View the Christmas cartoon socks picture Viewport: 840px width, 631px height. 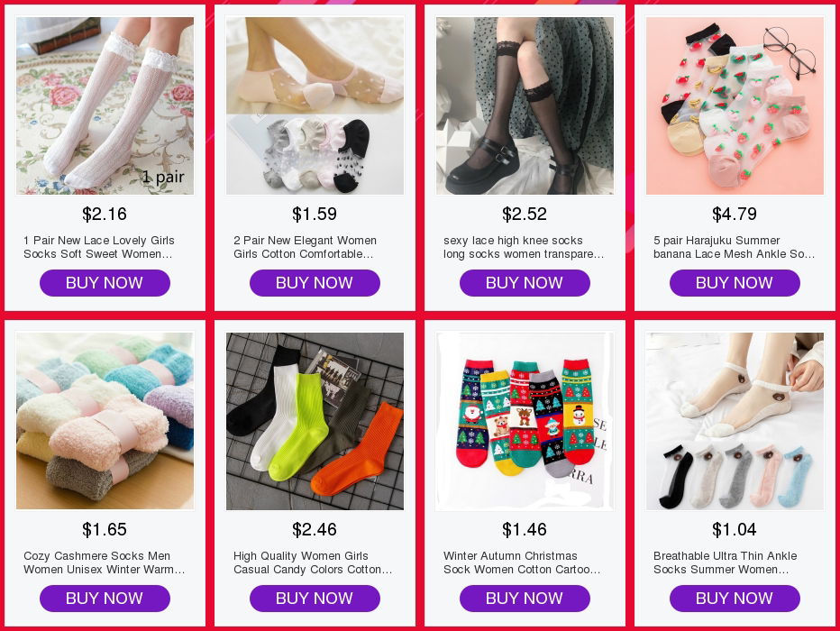(525, 421)
